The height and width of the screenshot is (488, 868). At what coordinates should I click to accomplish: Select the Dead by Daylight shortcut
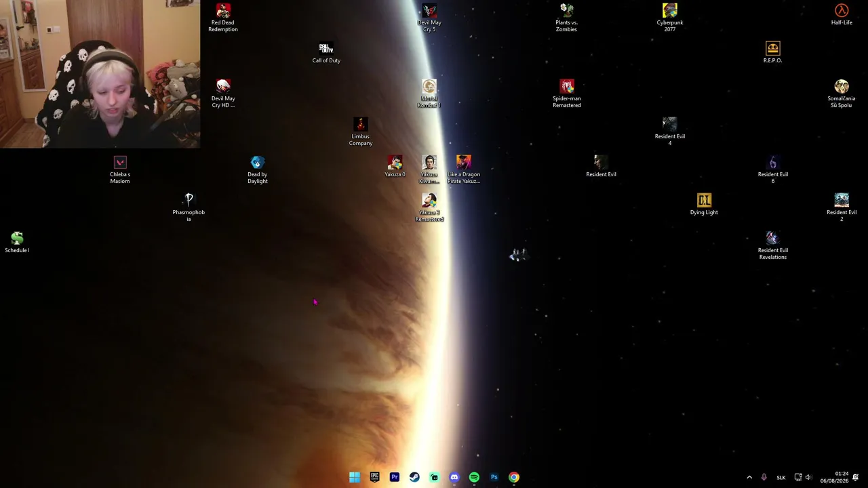click(258, 169)
